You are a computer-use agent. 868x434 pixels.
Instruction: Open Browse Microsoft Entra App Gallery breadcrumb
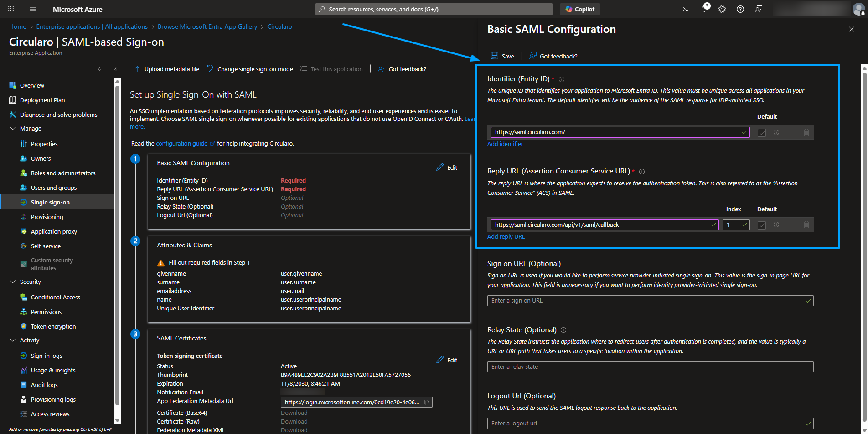[207, 26]
